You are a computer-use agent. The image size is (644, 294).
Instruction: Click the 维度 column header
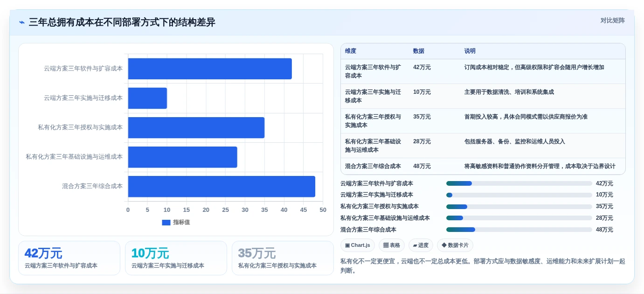click(351, 51)
